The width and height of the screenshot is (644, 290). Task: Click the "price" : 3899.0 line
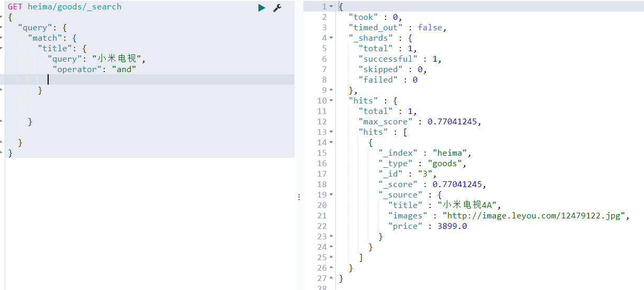tap(427, 226)
